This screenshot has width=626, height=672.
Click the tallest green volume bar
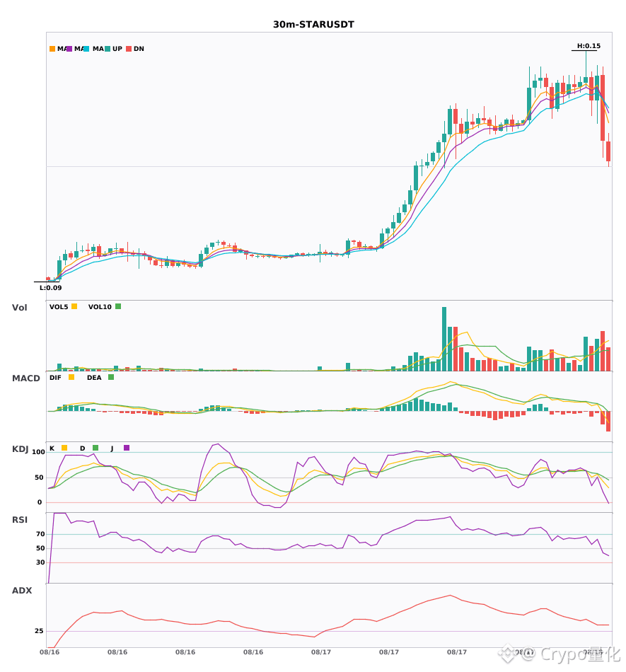pyautogui.click(x=444, y=339)
